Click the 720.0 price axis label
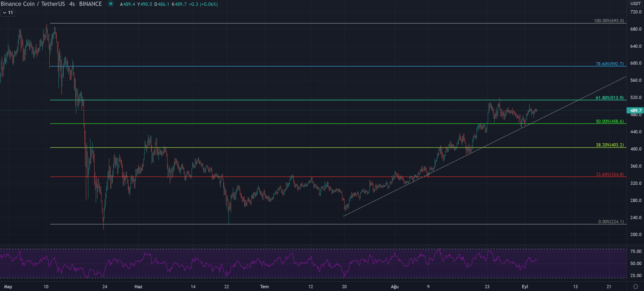 pos(635,12)
